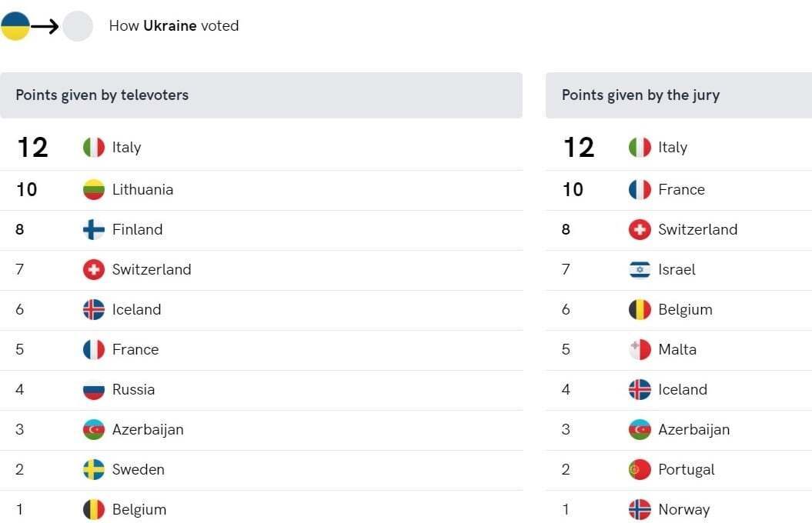
Task: Click Finland flag icon in televoters list
Action: pos(94,229)
